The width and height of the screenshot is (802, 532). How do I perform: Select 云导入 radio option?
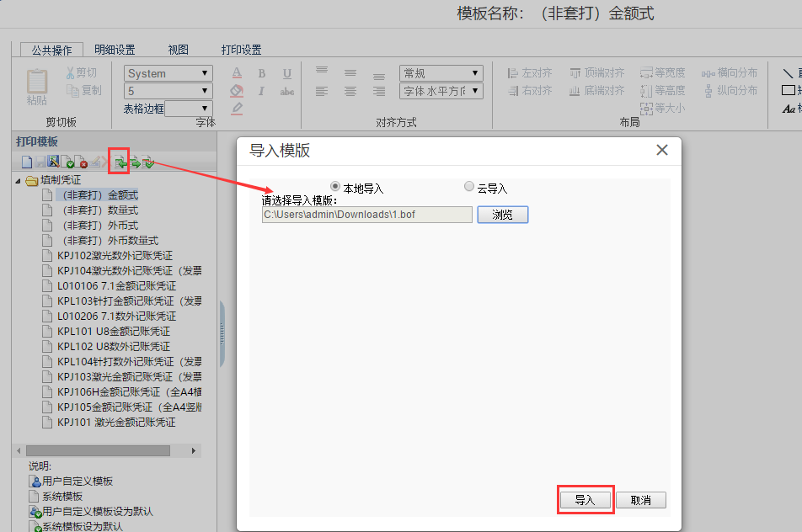[469, 186]
